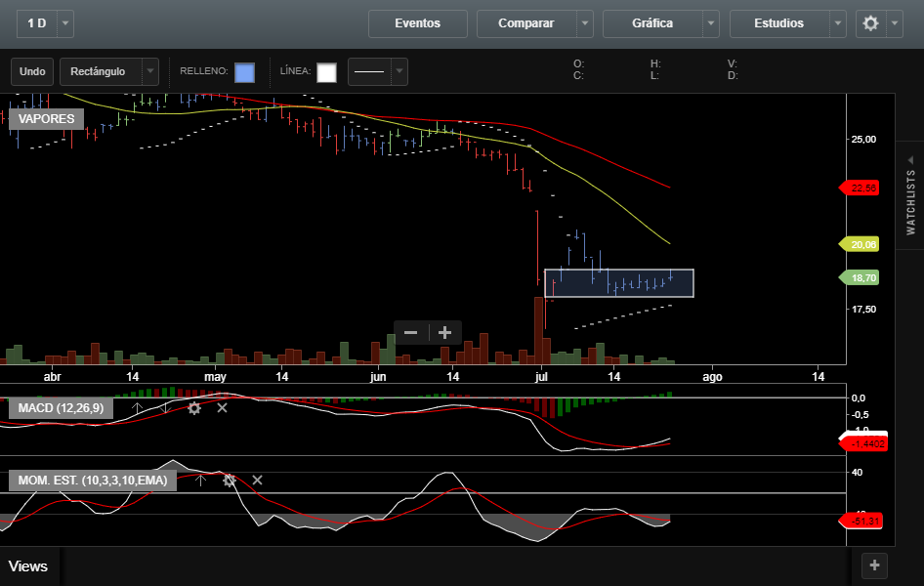Open the chart settings gear icon

(x=870, y=23)
